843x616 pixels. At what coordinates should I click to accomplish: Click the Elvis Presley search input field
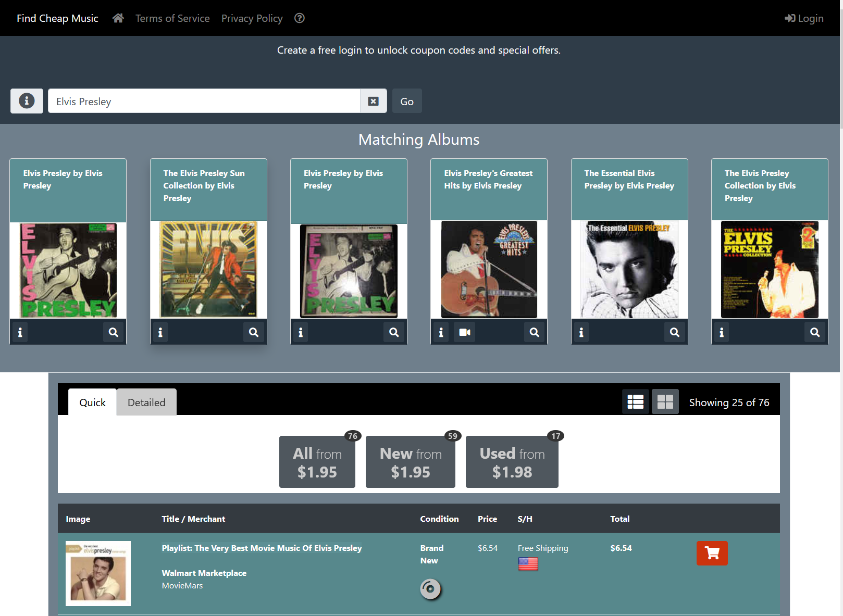(x=204, y=101)
